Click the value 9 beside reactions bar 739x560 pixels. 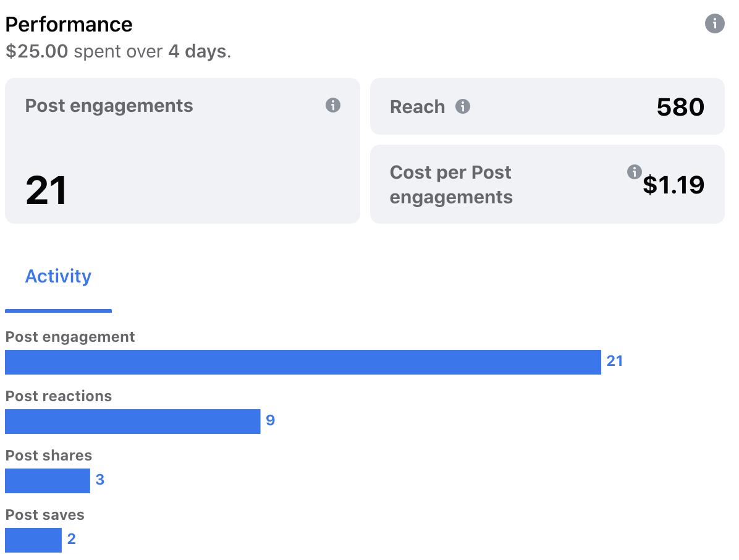(x=270, y=421)
